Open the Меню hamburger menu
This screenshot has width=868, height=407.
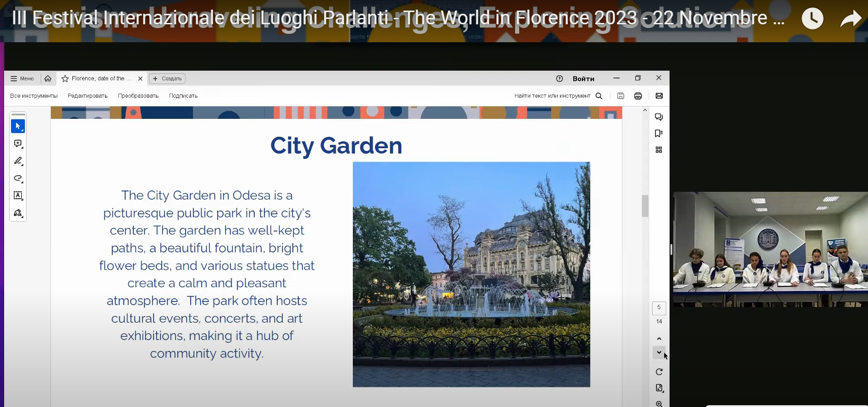[x=22, y=78]
